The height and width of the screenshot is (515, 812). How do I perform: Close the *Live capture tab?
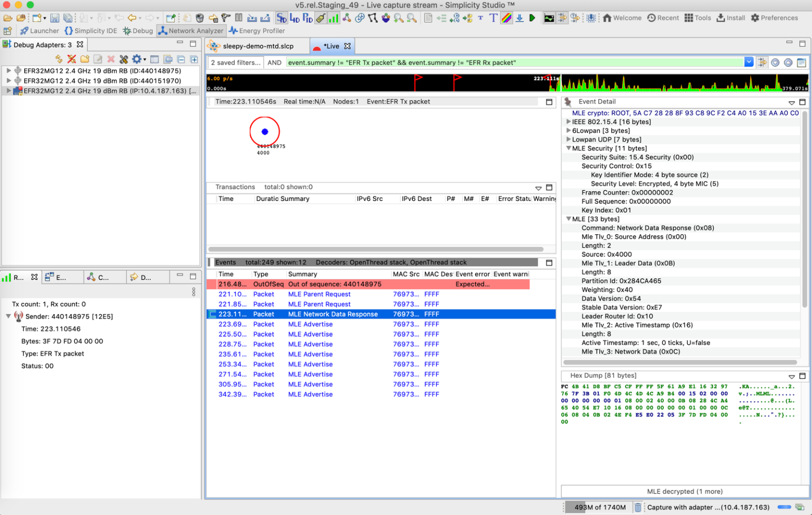(348, 46)
